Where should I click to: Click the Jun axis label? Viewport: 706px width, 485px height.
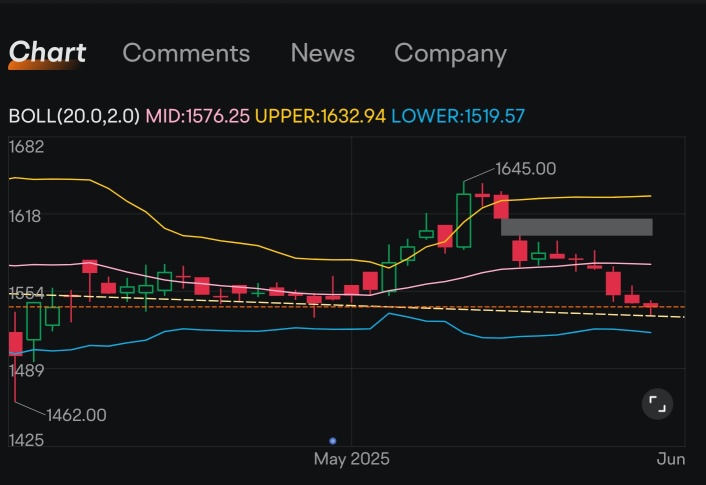(x=671, y=459)
